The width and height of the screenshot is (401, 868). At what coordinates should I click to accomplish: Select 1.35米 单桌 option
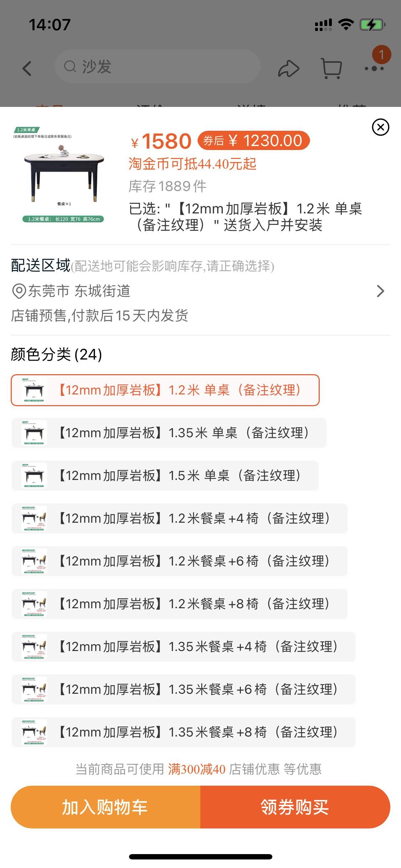click(x=169, y=433)
